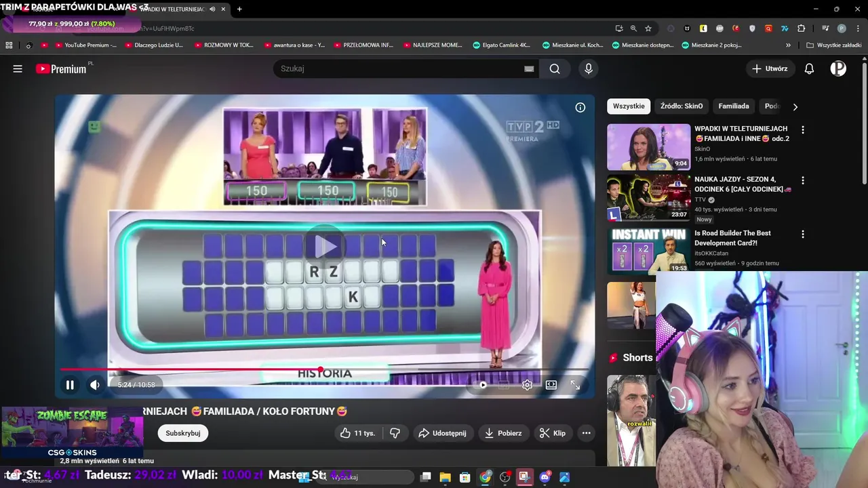The width and height of the screenshot is (868, 488).
Task: Open the Is Road Builder video thumbnail
Action: pos(648,251)
